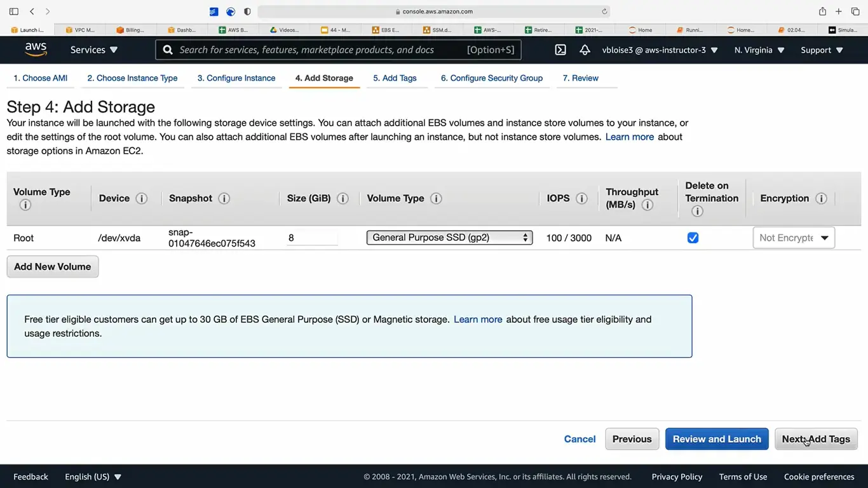Open the N. Virginia region selector
The image size is (868, 488).
point(759,50)
